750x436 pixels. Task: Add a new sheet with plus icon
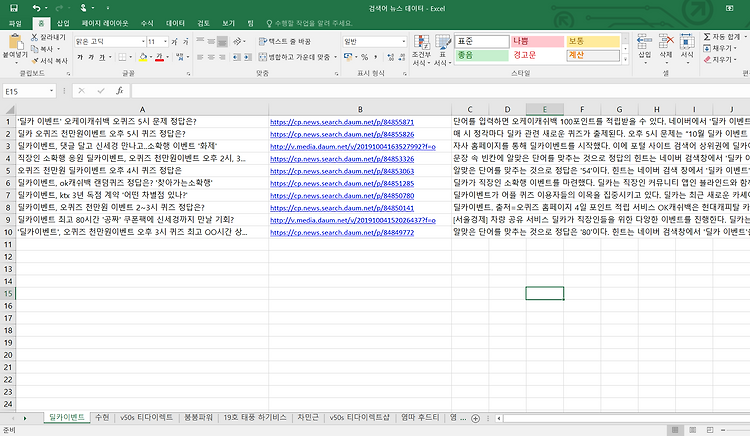click(475, 418)
